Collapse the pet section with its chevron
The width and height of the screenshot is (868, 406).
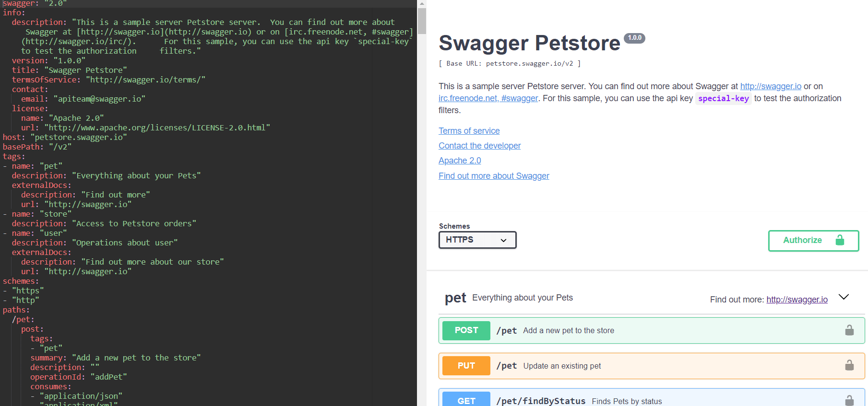coord(844,297)
